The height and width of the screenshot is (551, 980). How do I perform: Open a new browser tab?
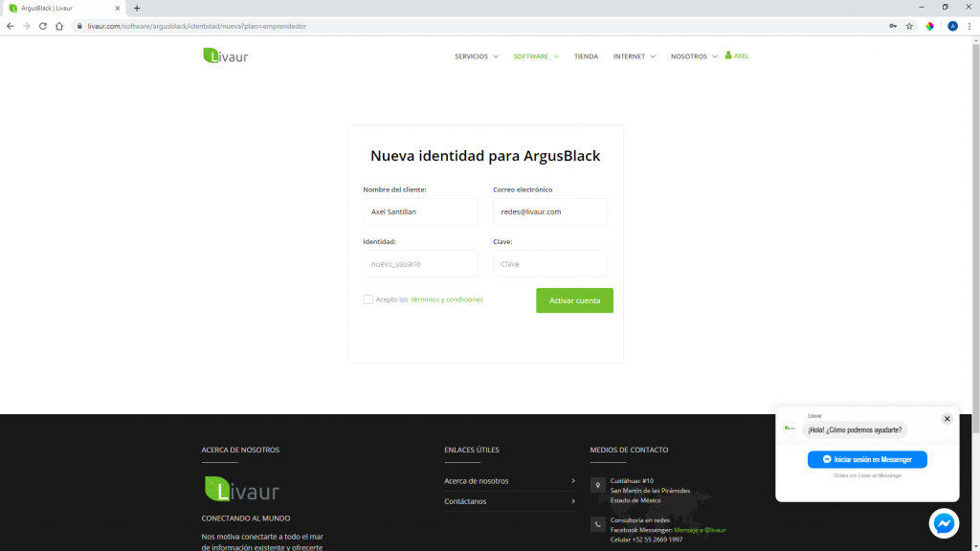(x=137, y=8)
